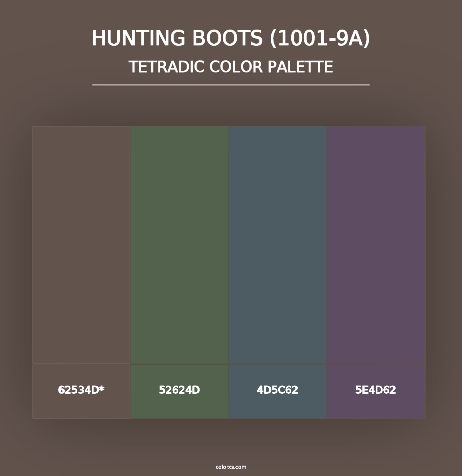Image resolution: width=462 pixels, height=476 pixels.
Task: Select the hex code text 62534D*
Action: coord(81,390)
